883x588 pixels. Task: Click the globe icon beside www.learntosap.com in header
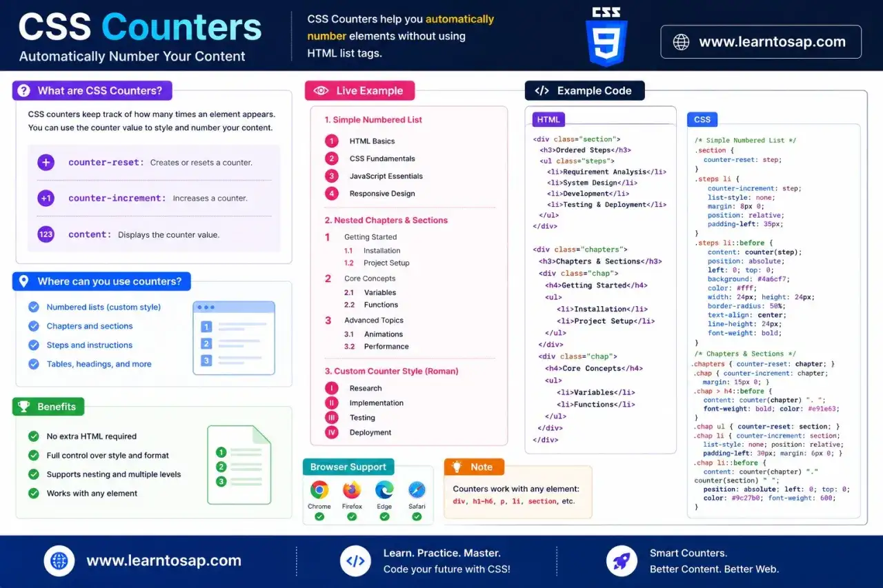coord(681,42)
